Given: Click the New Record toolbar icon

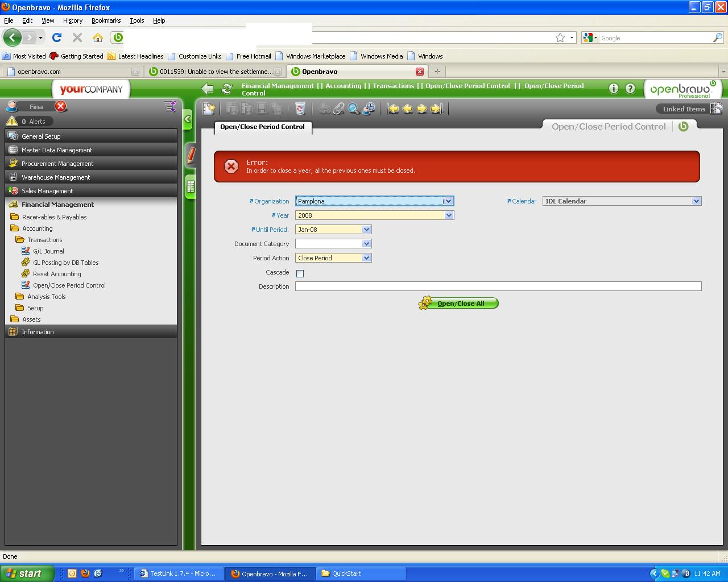Looking at the screenshot, I should (x=209, y=109).
